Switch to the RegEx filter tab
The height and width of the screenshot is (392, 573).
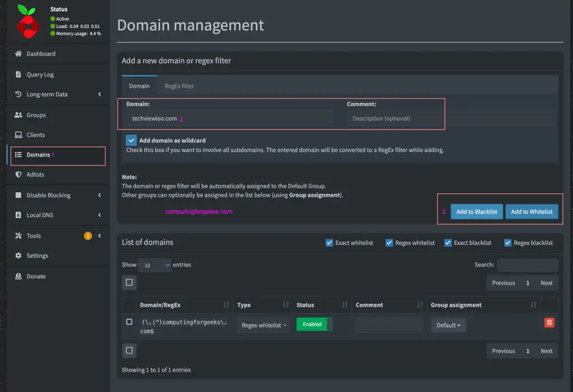pyautogui.click(x=179, y=86)
